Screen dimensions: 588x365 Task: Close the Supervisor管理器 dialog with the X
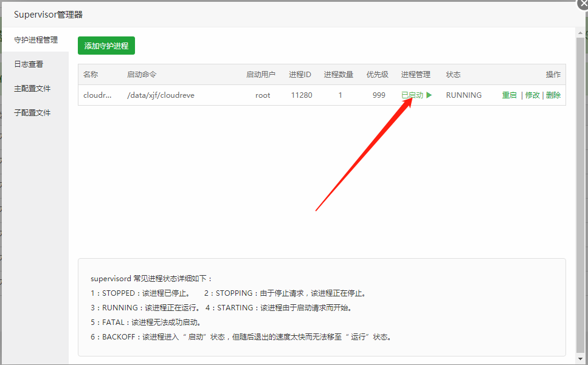584,4
